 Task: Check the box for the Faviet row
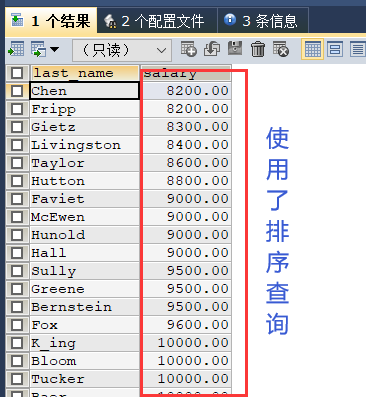[x=17, y=199]
